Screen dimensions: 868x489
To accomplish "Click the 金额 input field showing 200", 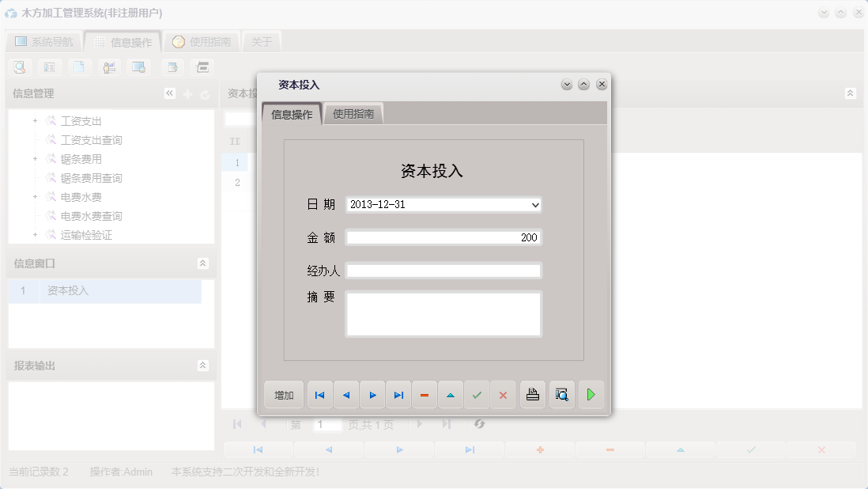I will point(443,237).
